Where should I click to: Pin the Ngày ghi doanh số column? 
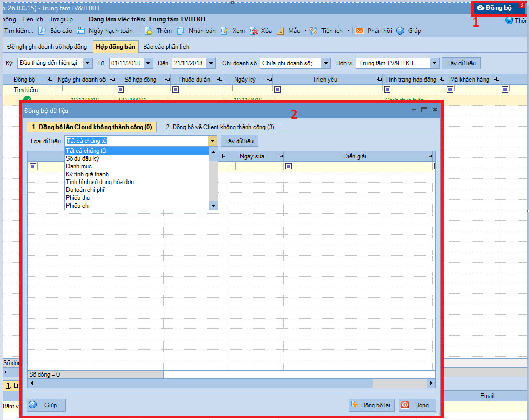pos(113,80)
